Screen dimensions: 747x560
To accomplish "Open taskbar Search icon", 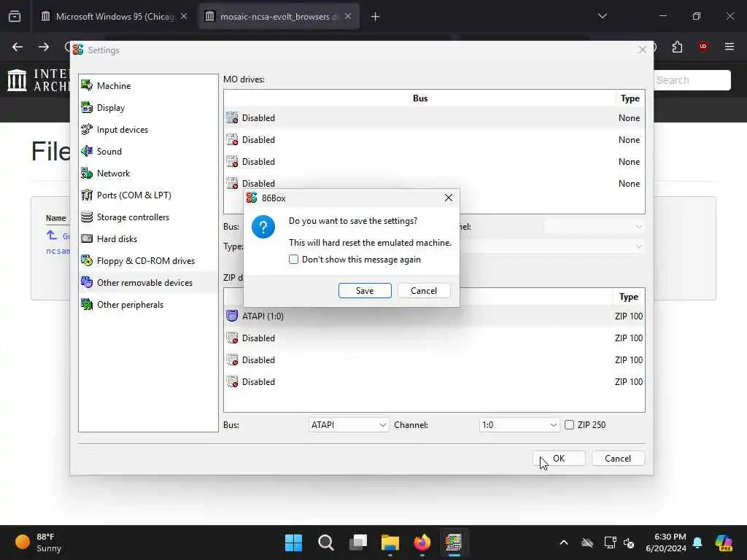I will [326, 542].
